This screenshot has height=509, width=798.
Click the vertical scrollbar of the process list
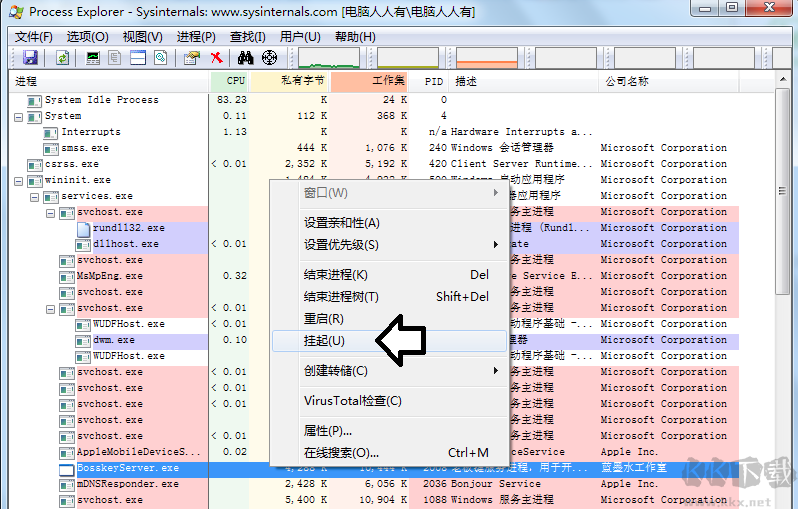(787, 300)
